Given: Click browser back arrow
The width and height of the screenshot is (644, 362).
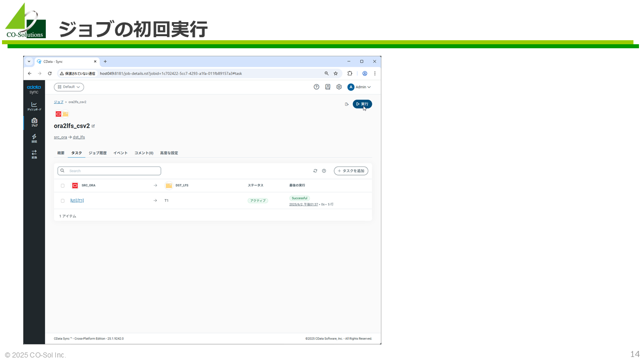Looking at the screenshot, I should [x=30, y=73].
